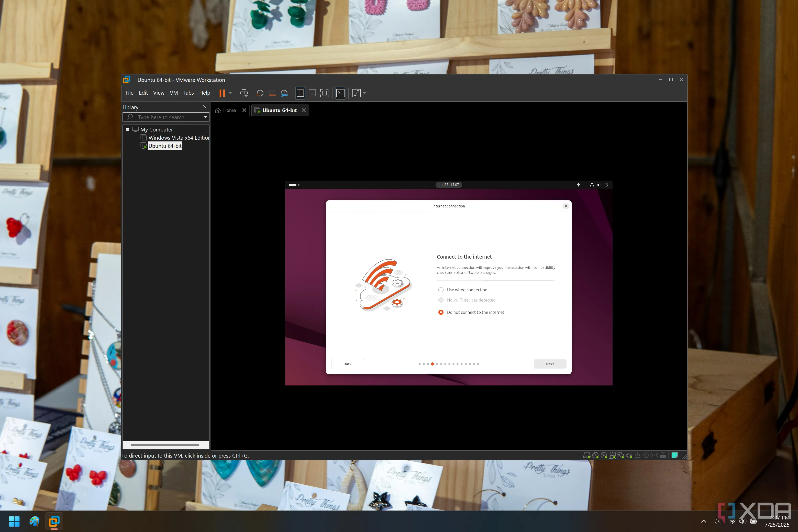Enter full screen mode icon
The height and width of the screenshot is (532, 798).
coord(324,93)
